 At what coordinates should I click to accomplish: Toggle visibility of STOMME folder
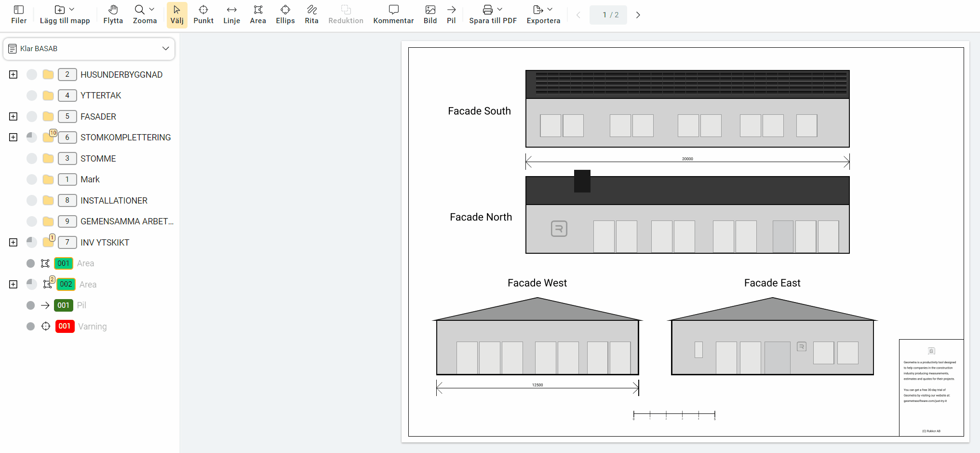click(32, 158)
